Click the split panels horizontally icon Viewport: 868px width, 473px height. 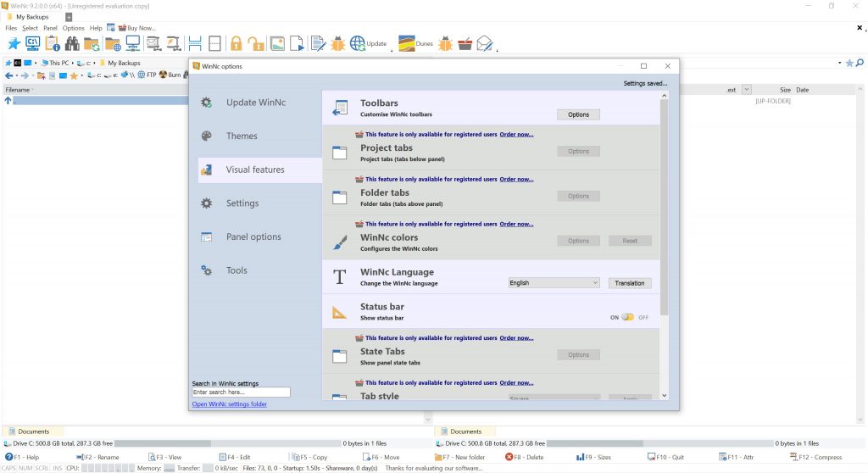point(195,43)
